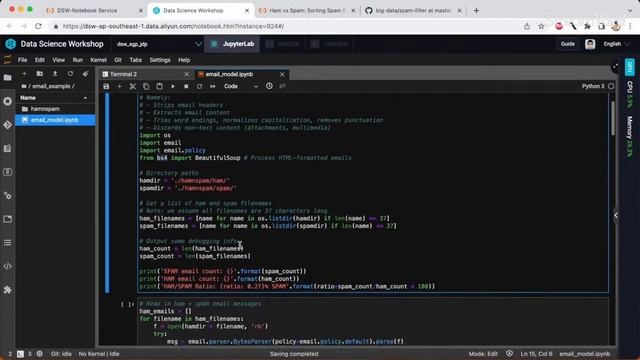Create a new folder in file browser
This screenshot has height=360, width=640.
coord(40,74)
